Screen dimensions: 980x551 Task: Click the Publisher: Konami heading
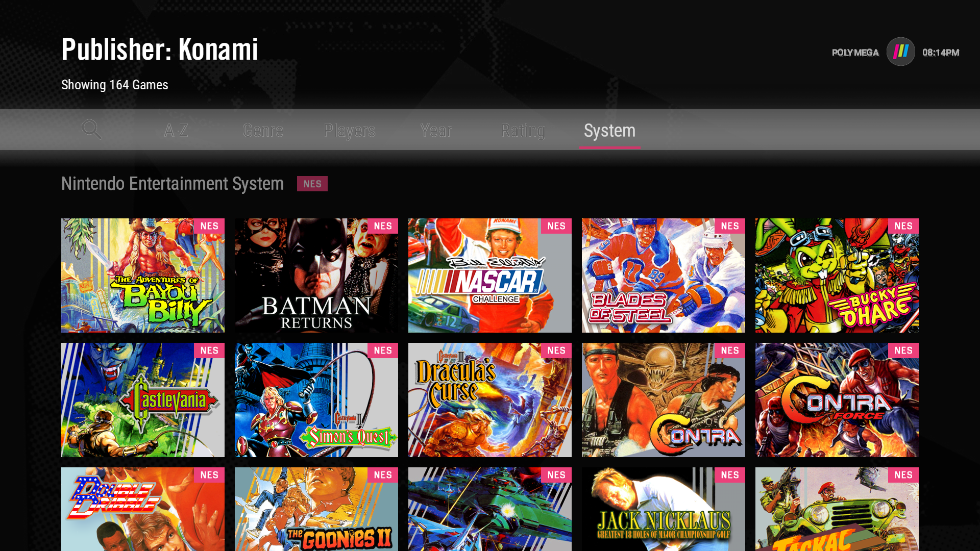click(x=160, y=49)
